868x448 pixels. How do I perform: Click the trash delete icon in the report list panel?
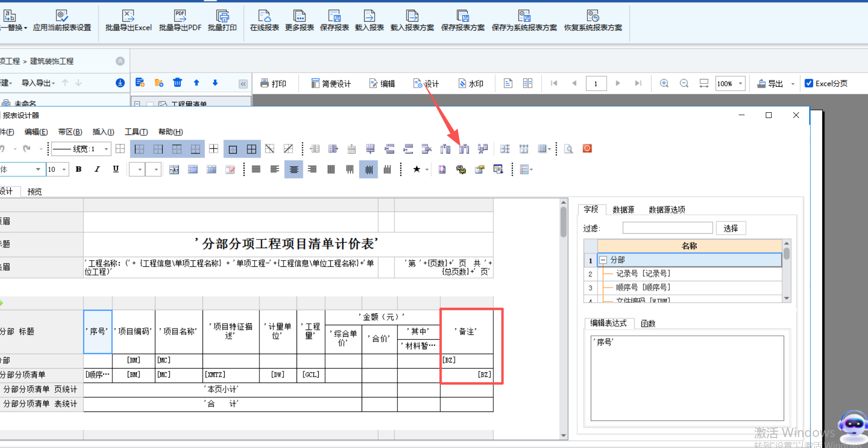(177, 82)
